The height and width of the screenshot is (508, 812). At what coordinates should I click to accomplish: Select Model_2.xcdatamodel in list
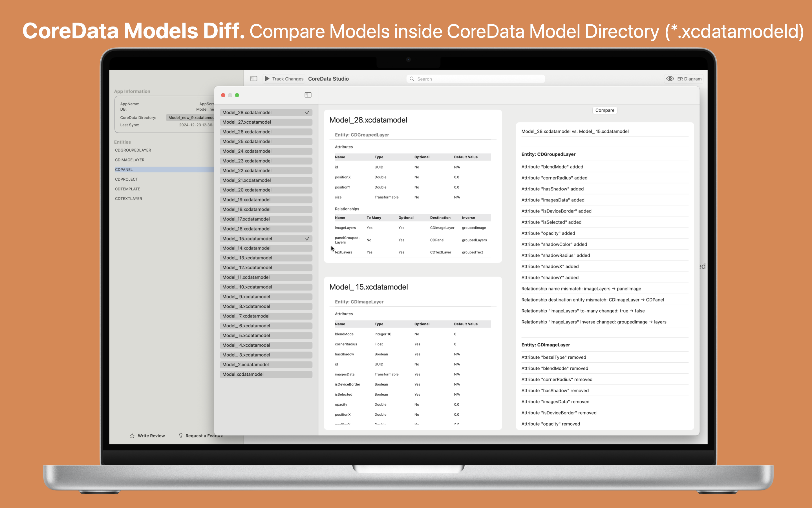[266, 365]
